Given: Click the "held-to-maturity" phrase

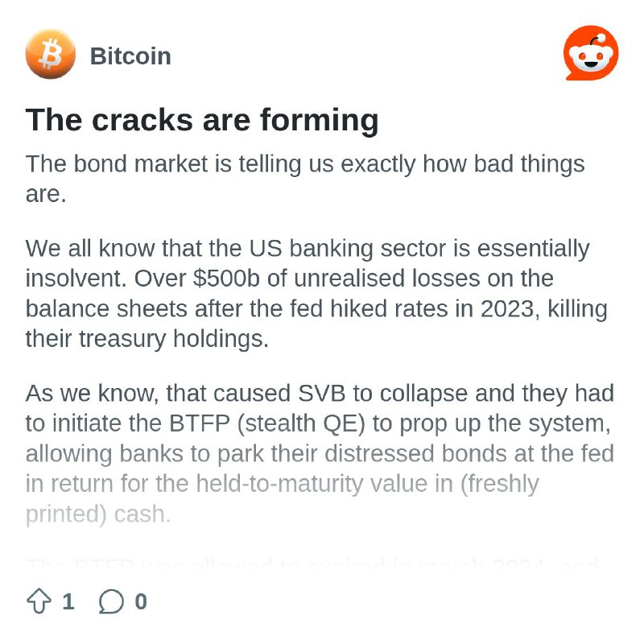Looking at the screenshot, I should click(279, 484).
